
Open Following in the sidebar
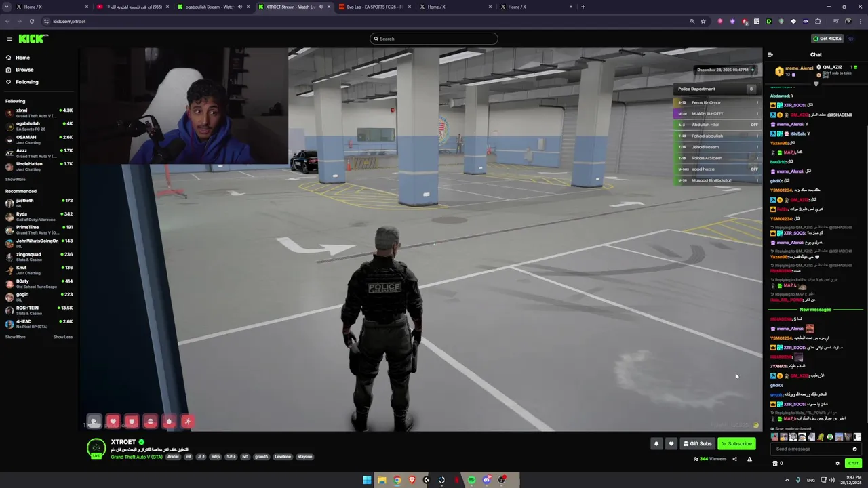point(27,82)
